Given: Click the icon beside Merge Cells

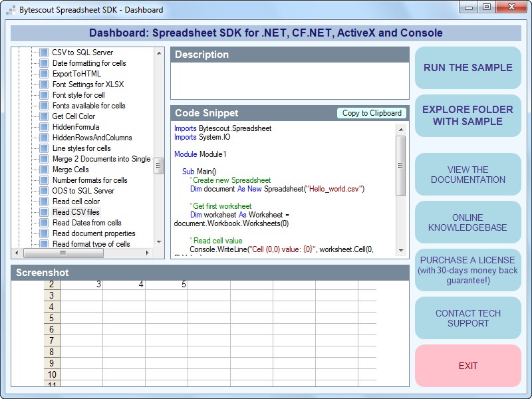Looking at the screenshot, I should [44, 170].
